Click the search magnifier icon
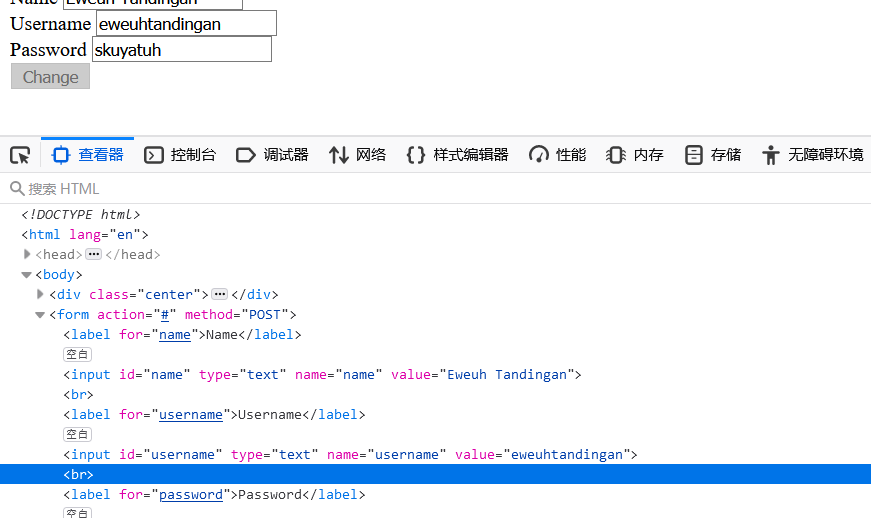 coord(17,189)
